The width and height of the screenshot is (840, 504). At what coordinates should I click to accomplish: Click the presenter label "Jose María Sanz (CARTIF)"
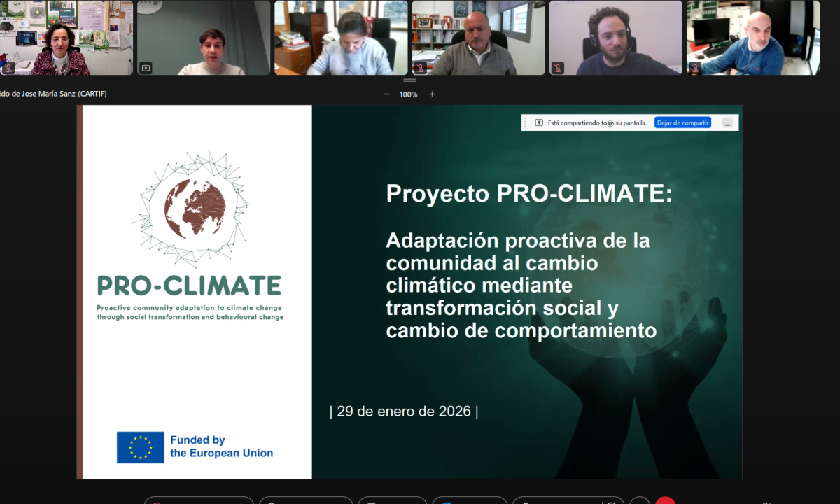coord(53,94)
